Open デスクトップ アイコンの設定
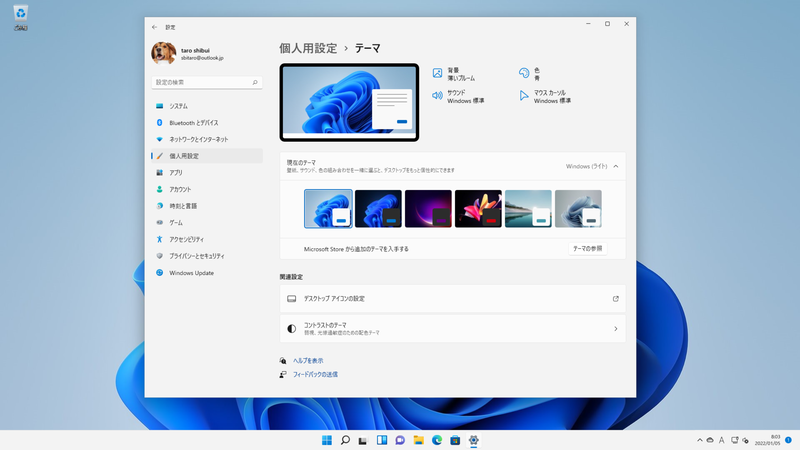This screenshot has height=450, width=800. tap(453, 298)
